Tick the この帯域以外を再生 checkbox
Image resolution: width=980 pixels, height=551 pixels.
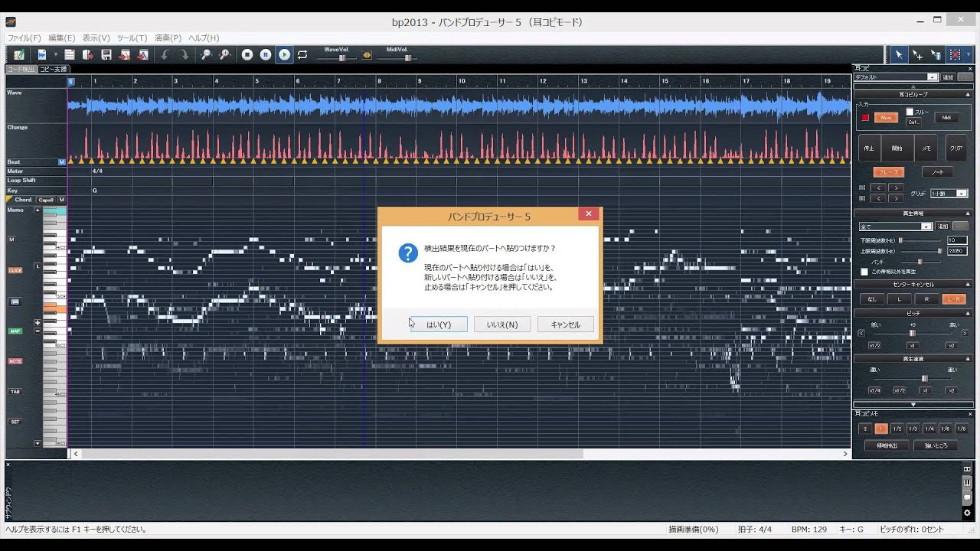864,272
